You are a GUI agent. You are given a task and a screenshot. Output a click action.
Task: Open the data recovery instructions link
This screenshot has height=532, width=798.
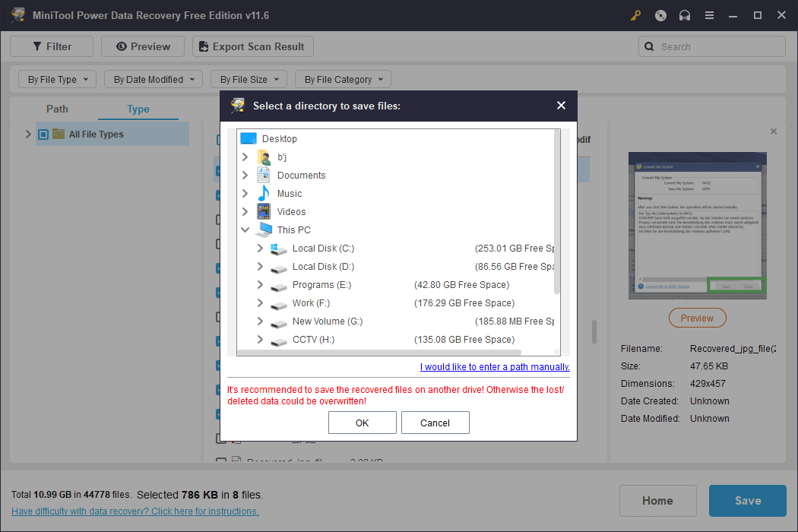tap(135, 511)
